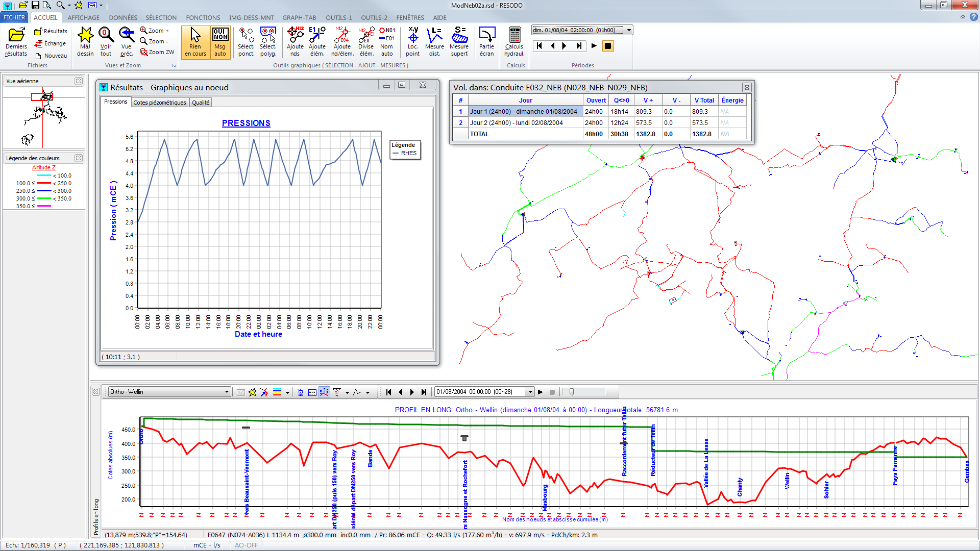This screenshot has width=980, height=551.
Task: Step to next period in ribbon
Action: tap(565, 46)
